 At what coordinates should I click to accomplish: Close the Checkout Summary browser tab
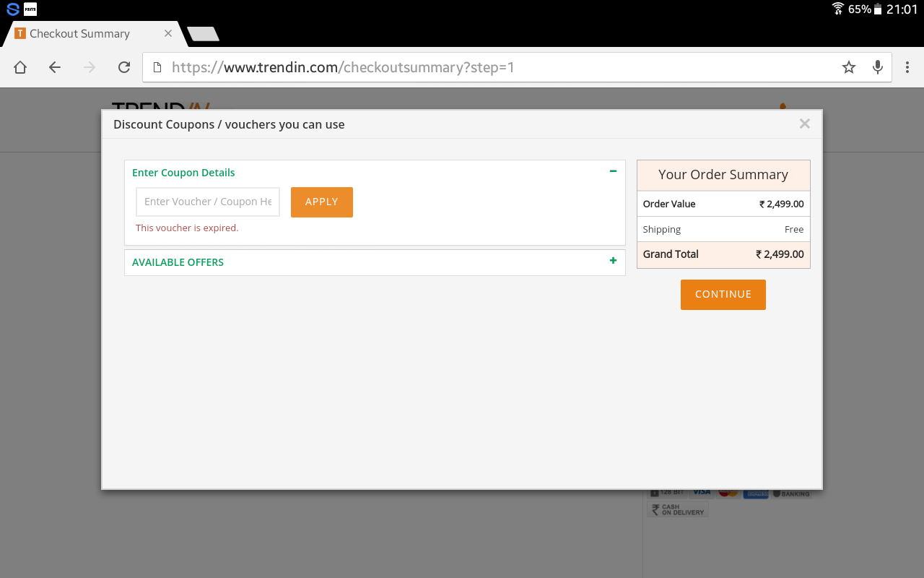(x=168, y=34)
